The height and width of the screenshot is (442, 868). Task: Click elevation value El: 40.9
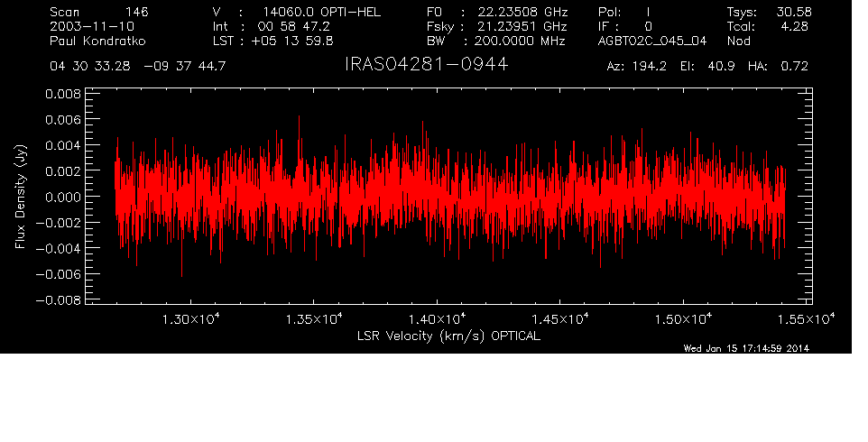(707, 67)
